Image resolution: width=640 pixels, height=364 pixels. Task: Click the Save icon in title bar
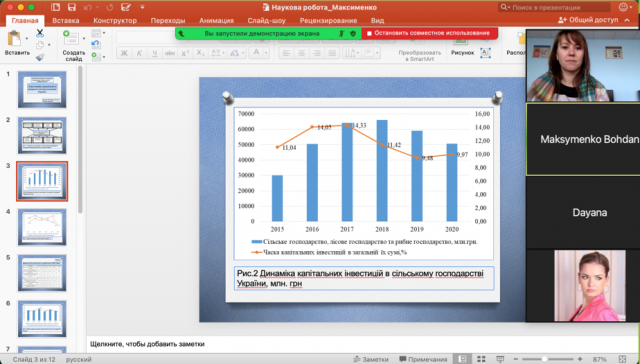coord(72,7)
